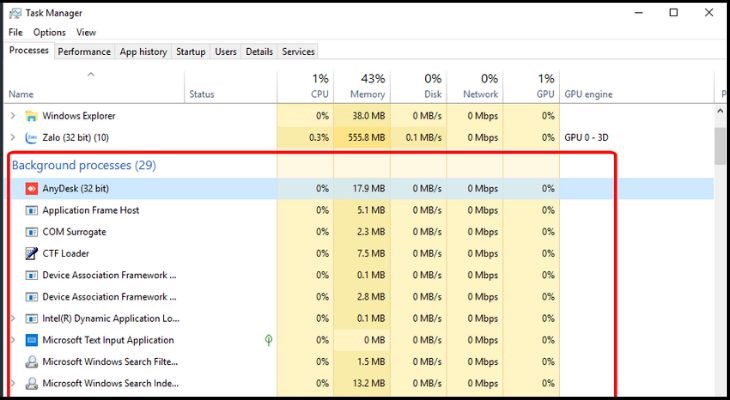Click the 1.5 MB Search Filter memory value
The width and height of the screenshot is (730, 400).
tap(371, 362)
